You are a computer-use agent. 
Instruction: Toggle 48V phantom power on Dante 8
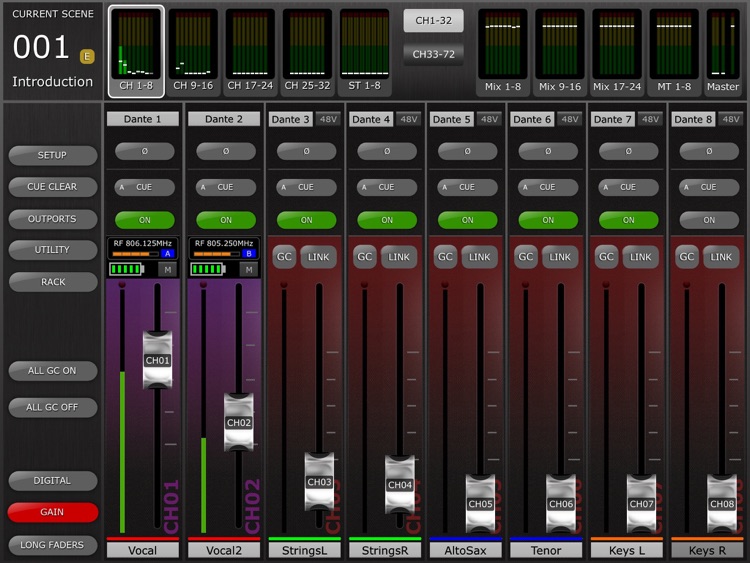[x=731, y=119]
